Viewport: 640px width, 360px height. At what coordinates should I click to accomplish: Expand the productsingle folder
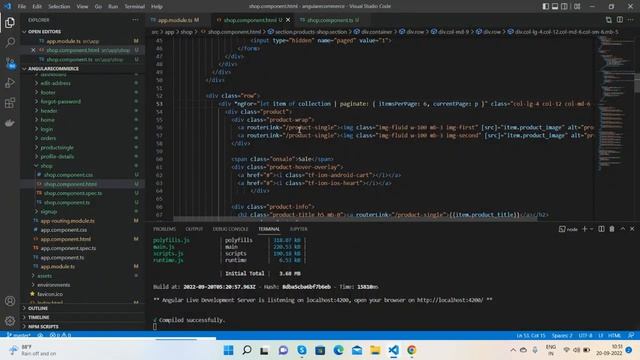(x=57, y=147)
